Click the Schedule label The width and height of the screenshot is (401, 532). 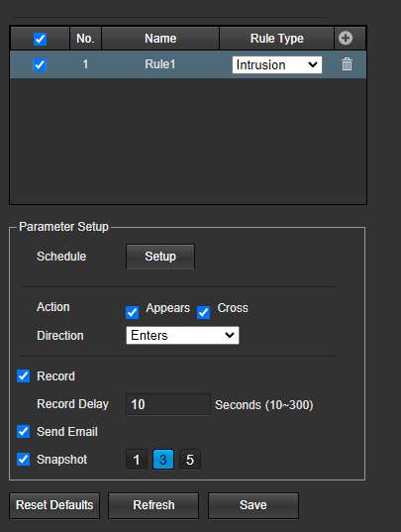[61, 257]
